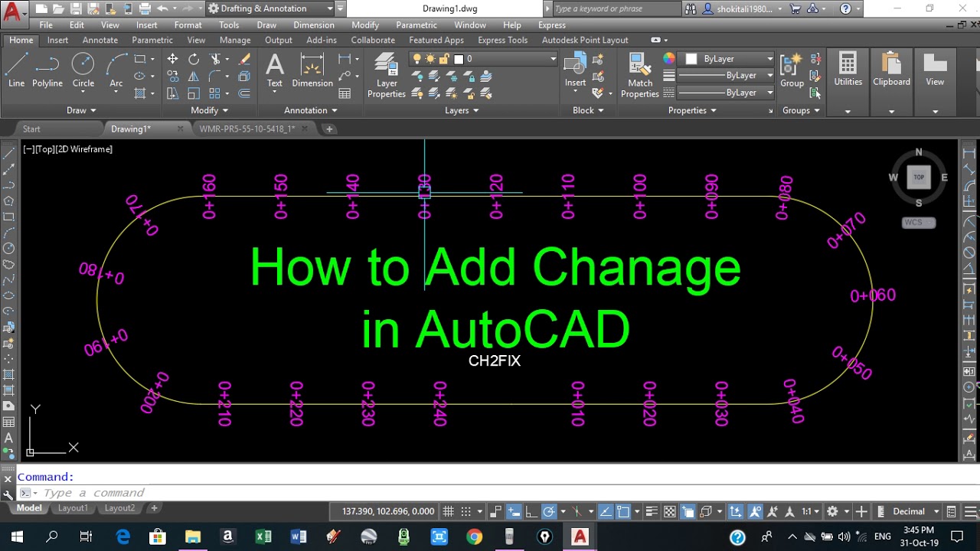Toggle object snap in status bar

pos(623,511)
